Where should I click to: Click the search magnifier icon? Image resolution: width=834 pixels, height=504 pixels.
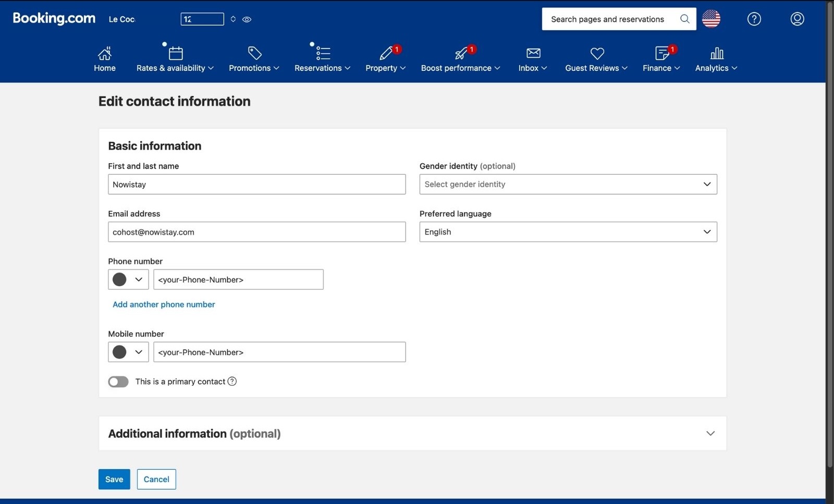point(684,19)
